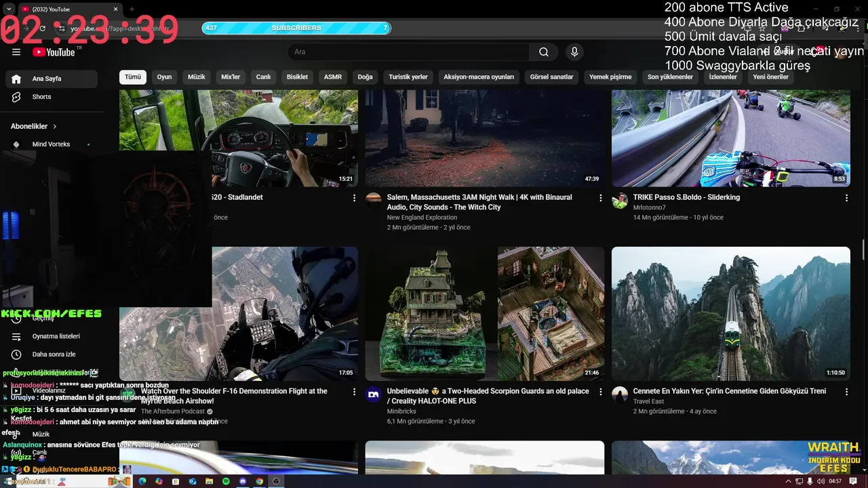
Task: Select the İzlenenler chip
Action: [723, 77]
